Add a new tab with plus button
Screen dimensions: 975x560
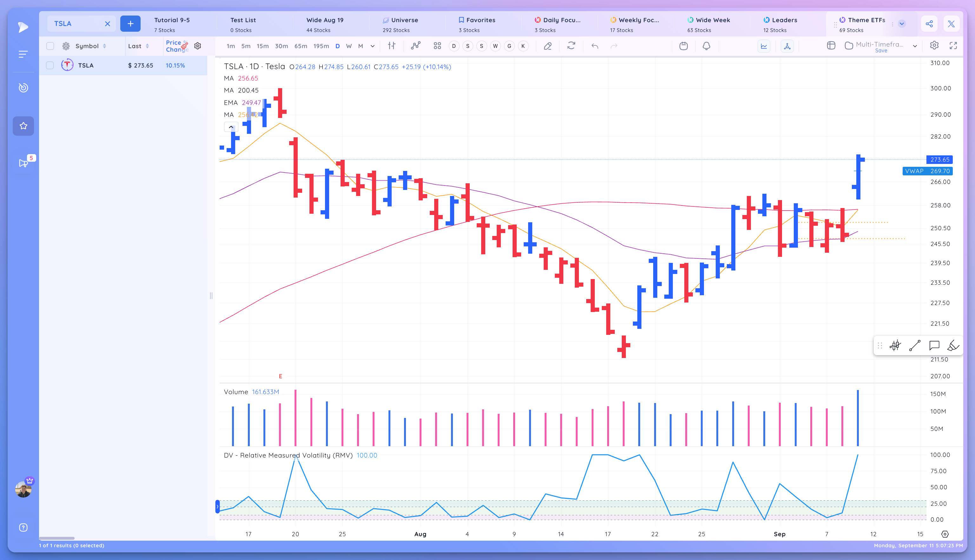(130, 24)
